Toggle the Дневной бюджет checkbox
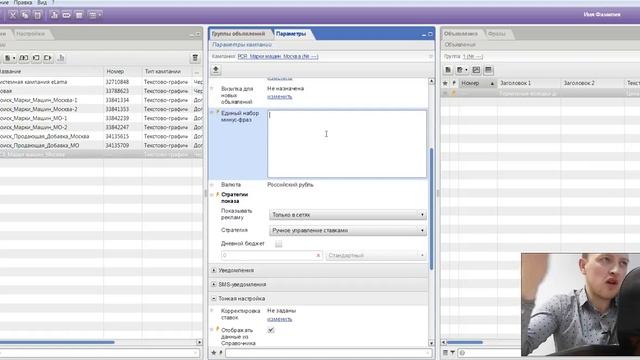The image size is (640, 360). point(278,244)
